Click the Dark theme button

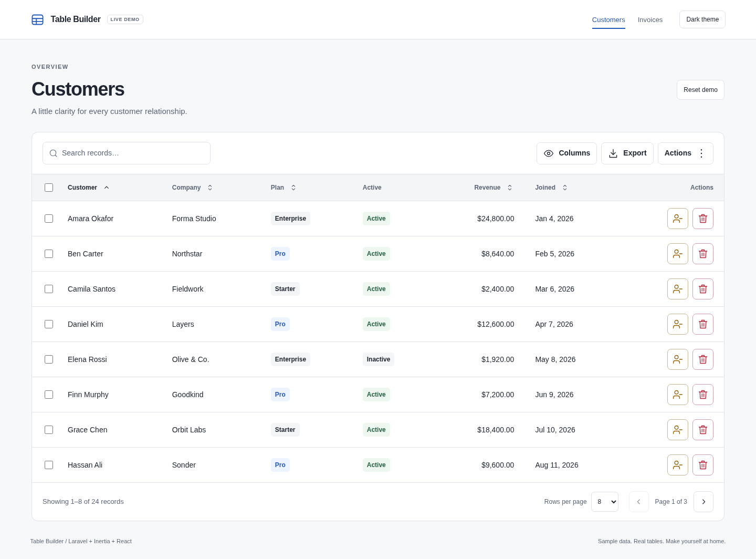702,19
